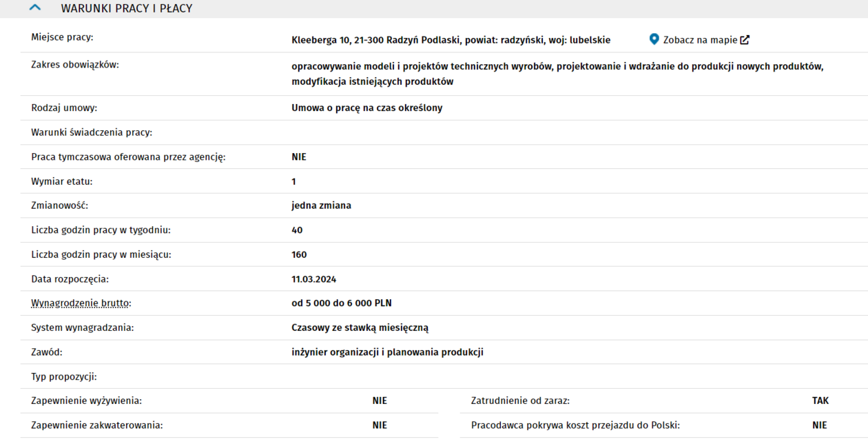Click the external link icon beside Zobacz na mapie
This screenshot has height=446, width=868.
(745, 40)
